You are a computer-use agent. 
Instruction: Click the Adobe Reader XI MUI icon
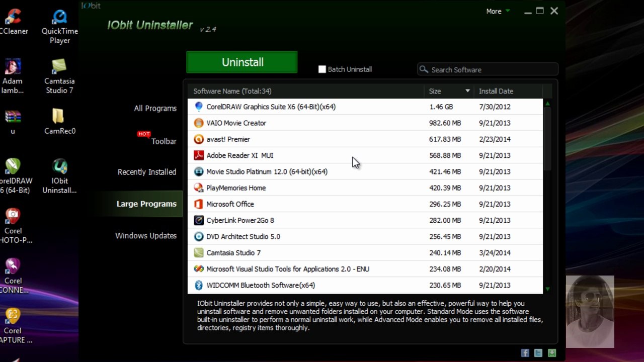(x=199, y=155)
